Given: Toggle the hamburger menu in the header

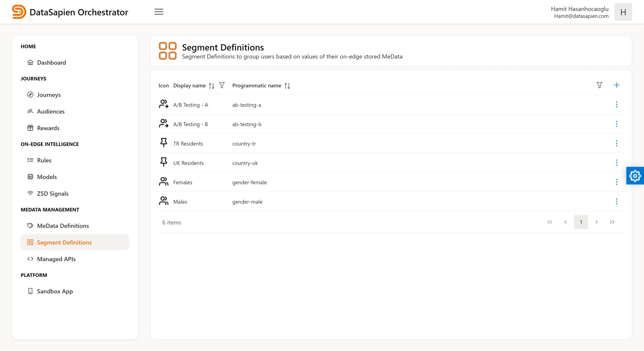Looking at the screenshot, I should coord(159,12).
